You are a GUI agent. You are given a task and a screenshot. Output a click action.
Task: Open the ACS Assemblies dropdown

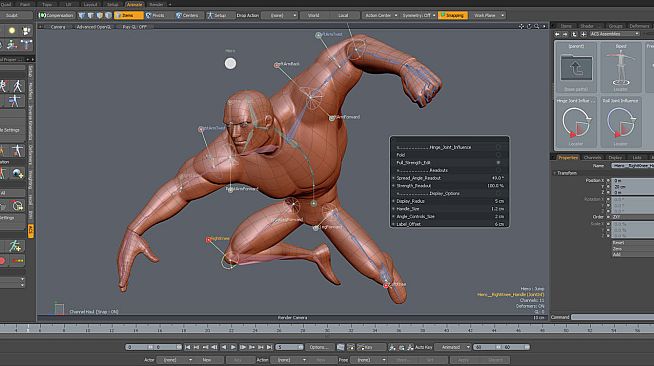tap(614, 34)
